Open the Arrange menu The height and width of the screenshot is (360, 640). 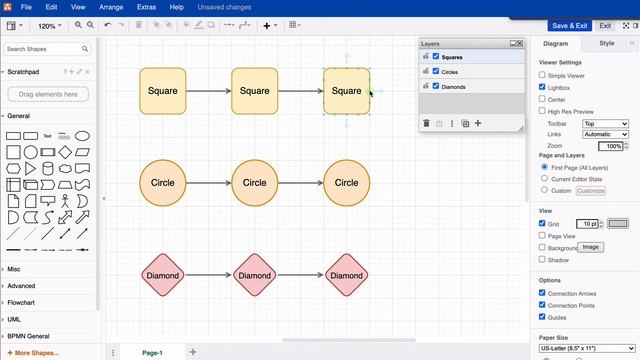(x=111, y=7)
